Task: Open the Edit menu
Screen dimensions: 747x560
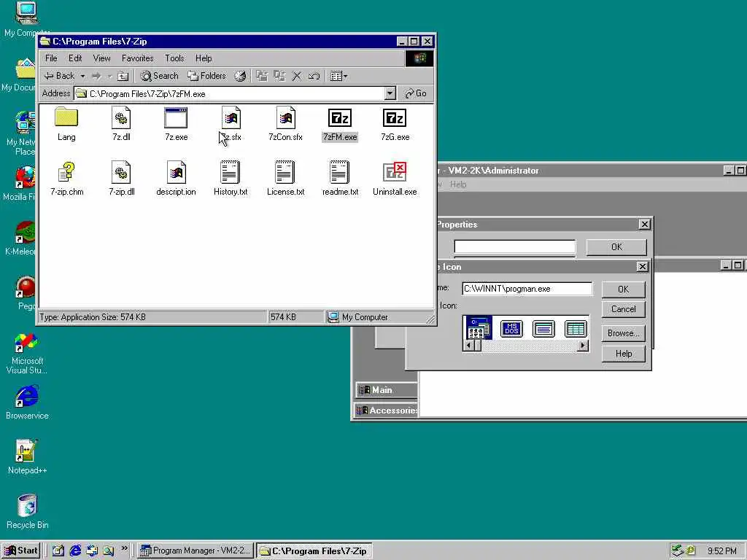Action: point(75,58)
